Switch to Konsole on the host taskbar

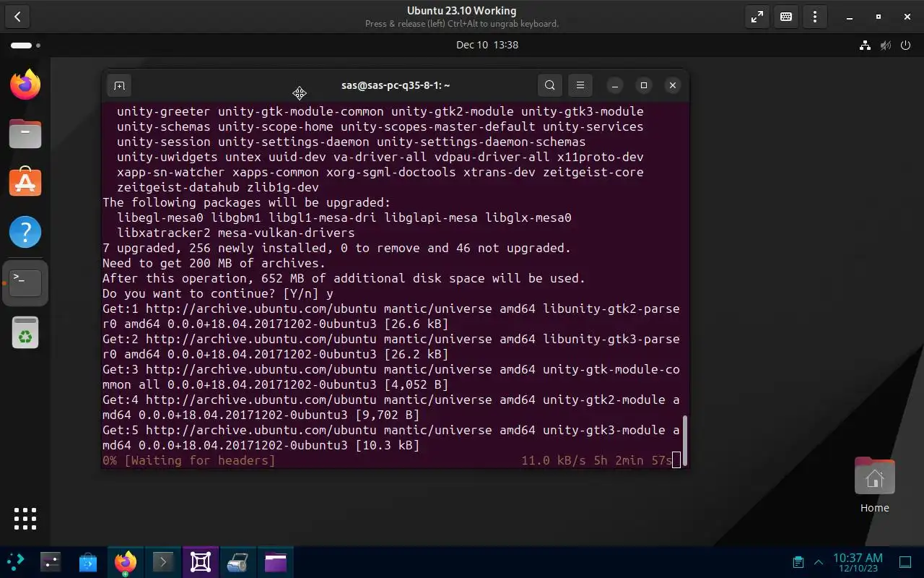[163, 561]
